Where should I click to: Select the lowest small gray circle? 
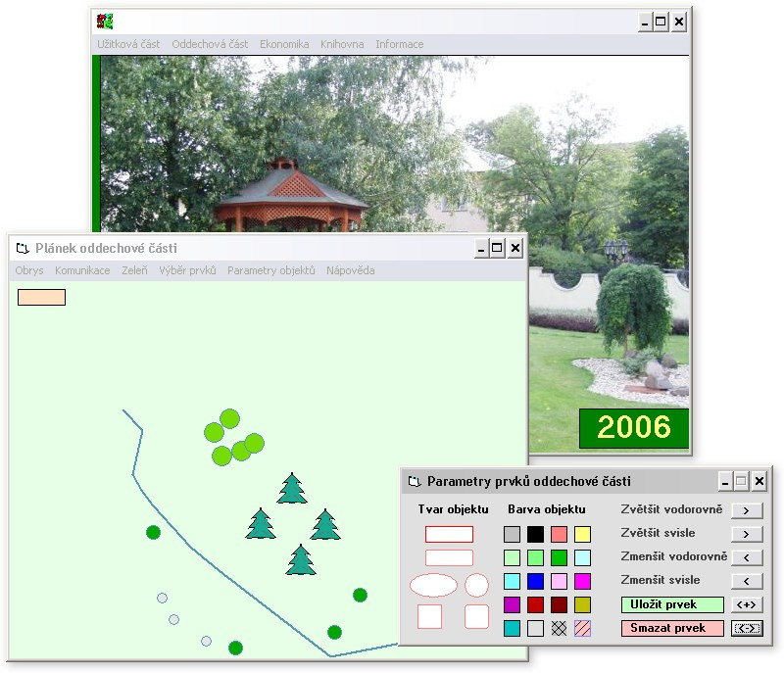click(206, 641)
